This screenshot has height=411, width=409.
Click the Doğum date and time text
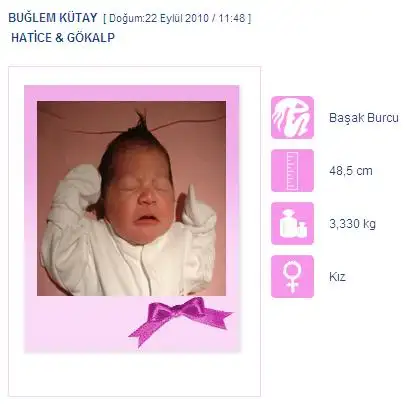tap(177, 18)
